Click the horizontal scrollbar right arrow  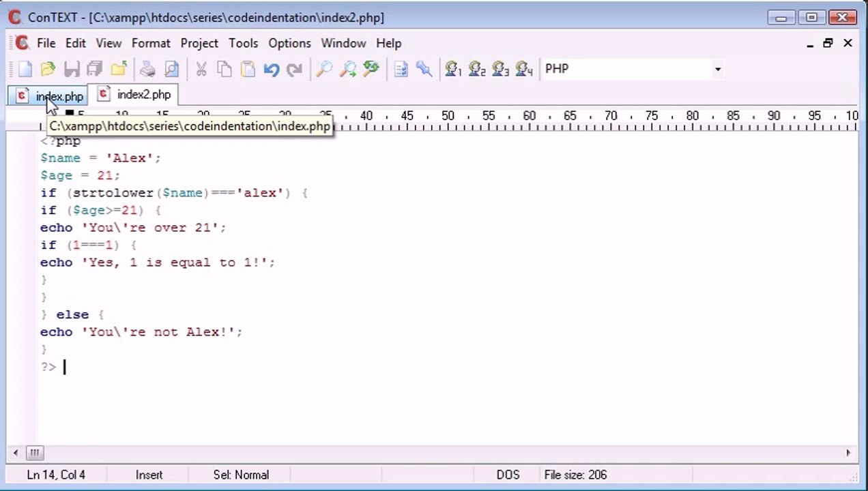click(x=848, y=452)
